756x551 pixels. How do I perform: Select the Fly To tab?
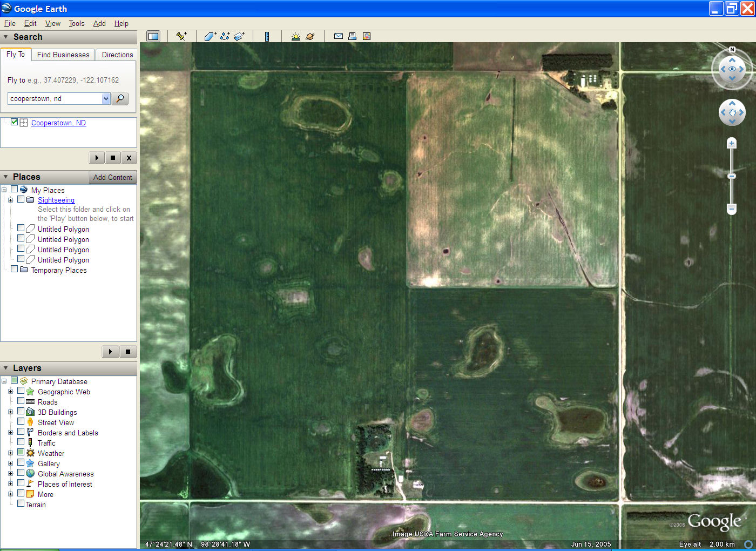click(x=16, y=54)
